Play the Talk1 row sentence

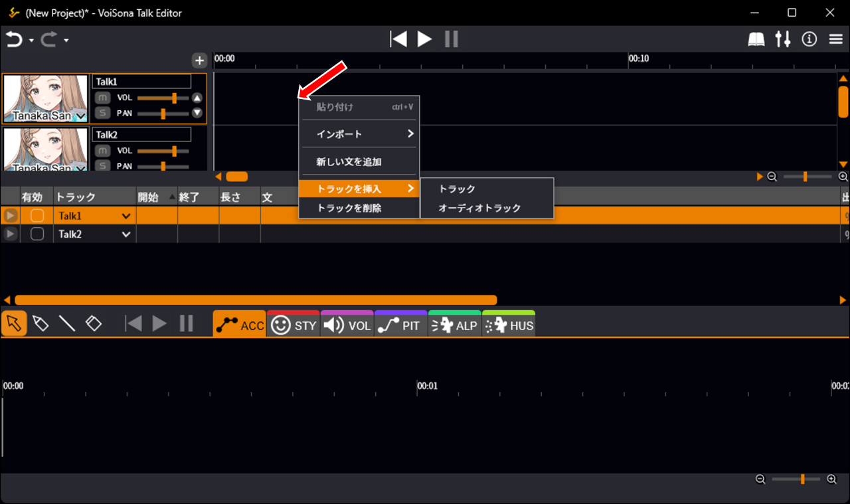[x=11, y=216]
